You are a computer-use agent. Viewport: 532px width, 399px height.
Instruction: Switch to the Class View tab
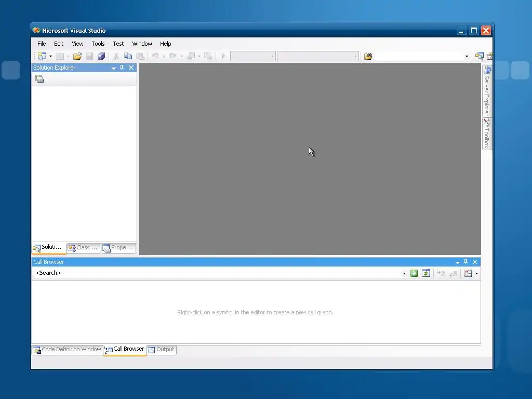[84, 248]
